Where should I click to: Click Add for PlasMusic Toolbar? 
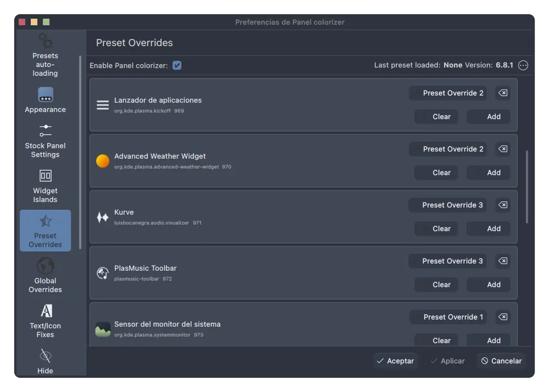click(488, 284)
